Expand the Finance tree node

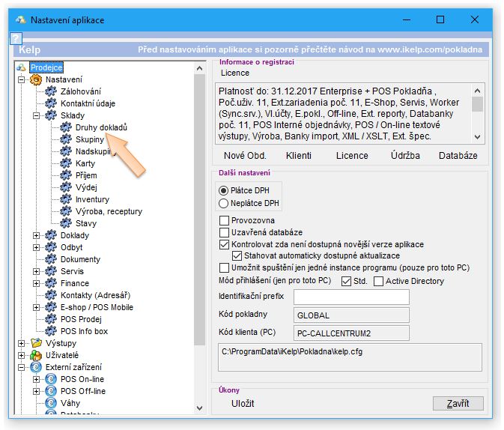37,283
